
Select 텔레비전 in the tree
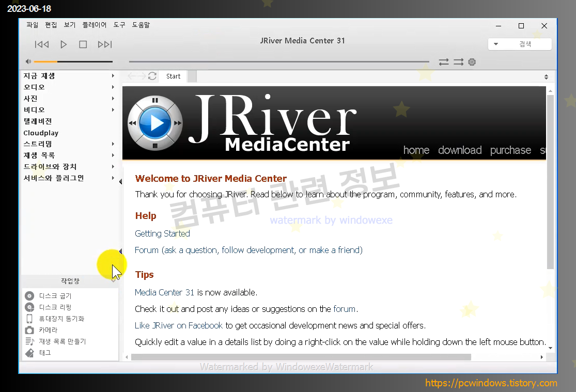click(38, 121)
